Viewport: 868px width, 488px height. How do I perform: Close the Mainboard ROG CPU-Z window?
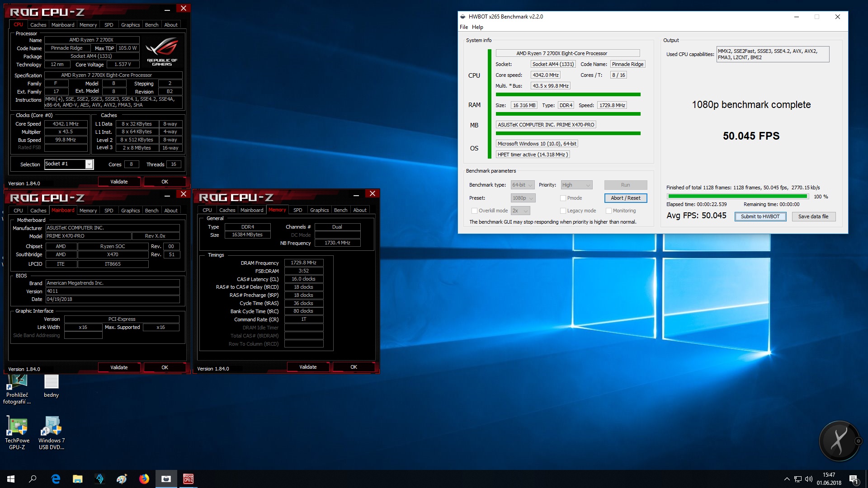point(183,194)
